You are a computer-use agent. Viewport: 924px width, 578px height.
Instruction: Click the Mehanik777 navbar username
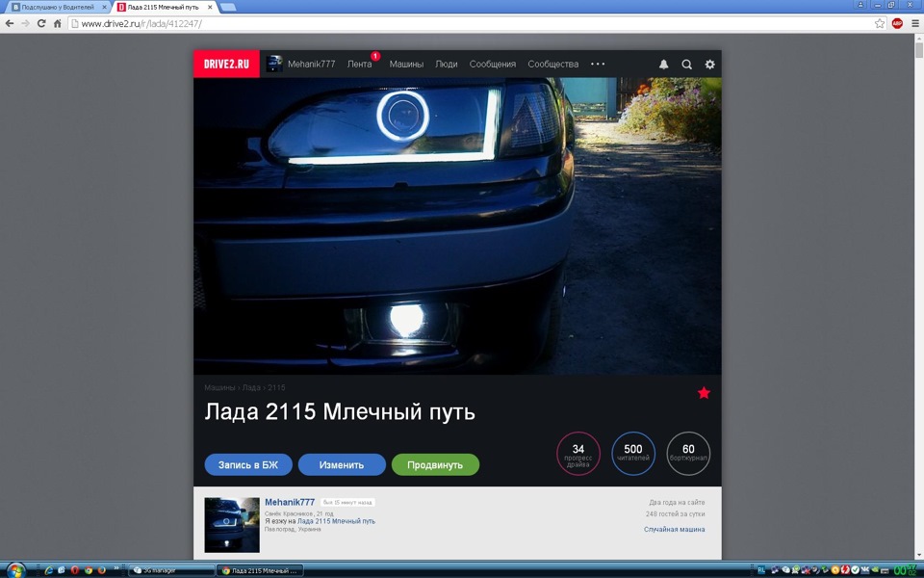pyautogui.click(x=311, y=65)
